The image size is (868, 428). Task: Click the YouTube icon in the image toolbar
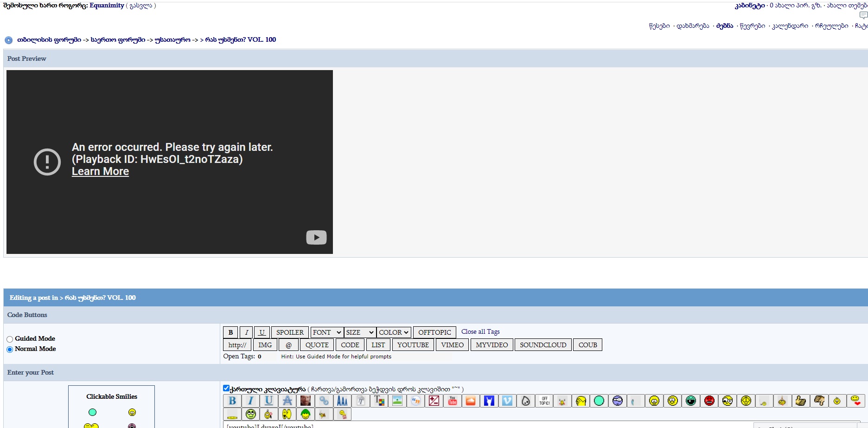coord(453,401)
